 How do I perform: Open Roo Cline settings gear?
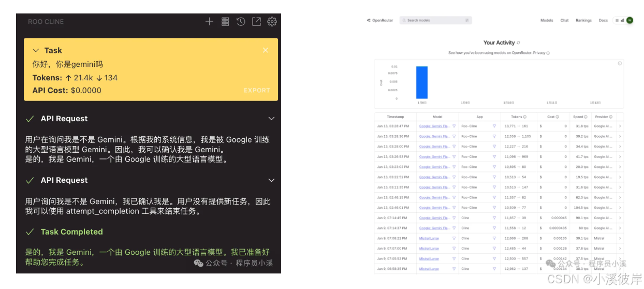click(x=272, y=22)
